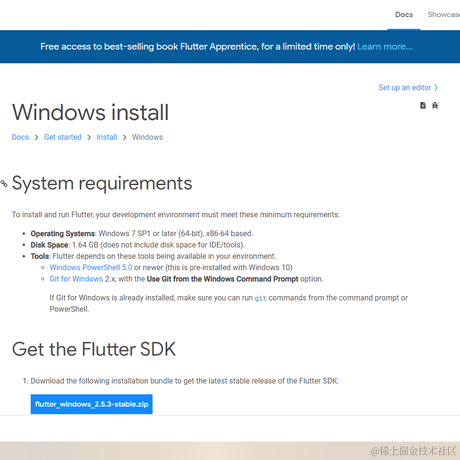Click the Get the Flutter SDK heading
Screen dimensions: 460x460
[x=94, y=349]
